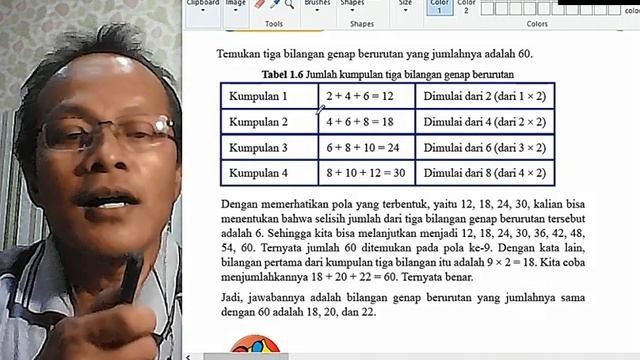Click table cell "Kumpulan 2"
The width and height of the screenshot is (640, 360).
[x=269, y=122]
